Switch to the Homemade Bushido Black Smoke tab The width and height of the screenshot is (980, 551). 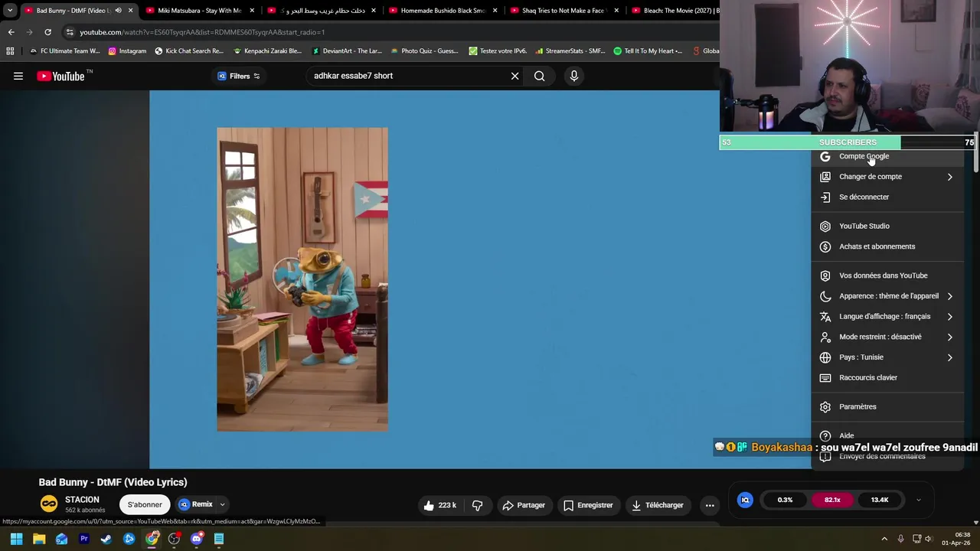click(443, 11)
